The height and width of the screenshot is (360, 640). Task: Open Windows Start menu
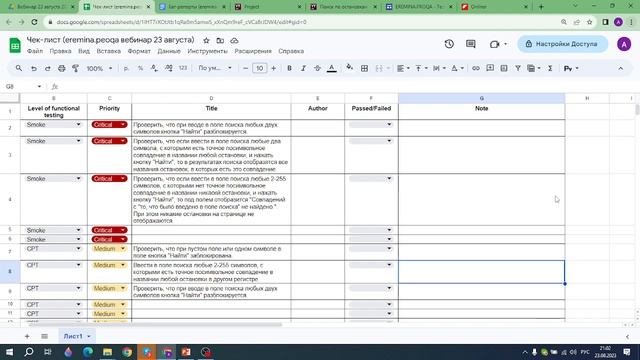pyautogui.click(x=9, y=352)
